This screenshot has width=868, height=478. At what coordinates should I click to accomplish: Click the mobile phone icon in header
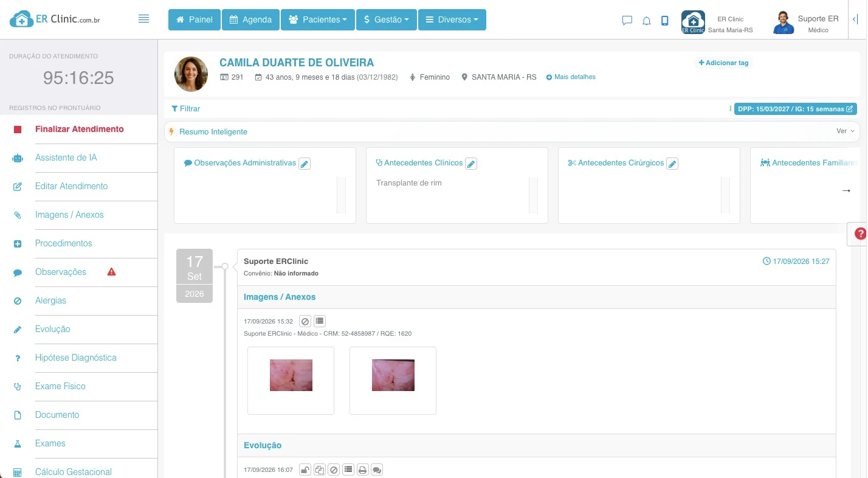point(665,21)
